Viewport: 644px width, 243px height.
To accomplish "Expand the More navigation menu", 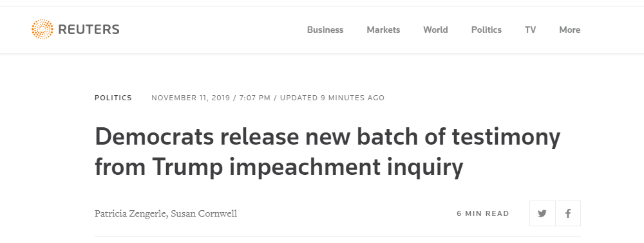I will [570, 30].
